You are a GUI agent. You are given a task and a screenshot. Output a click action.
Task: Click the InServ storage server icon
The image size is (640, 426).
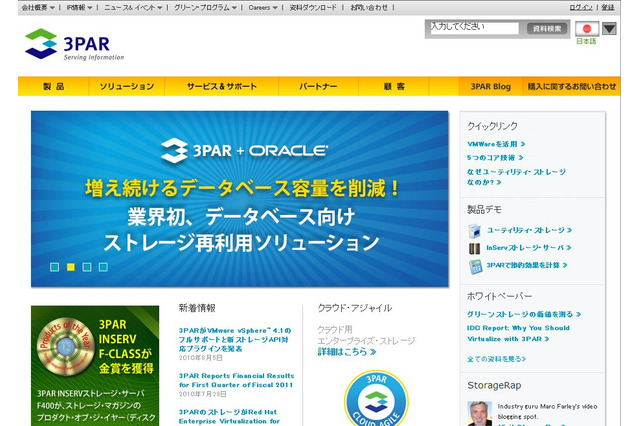click(474, 248)
